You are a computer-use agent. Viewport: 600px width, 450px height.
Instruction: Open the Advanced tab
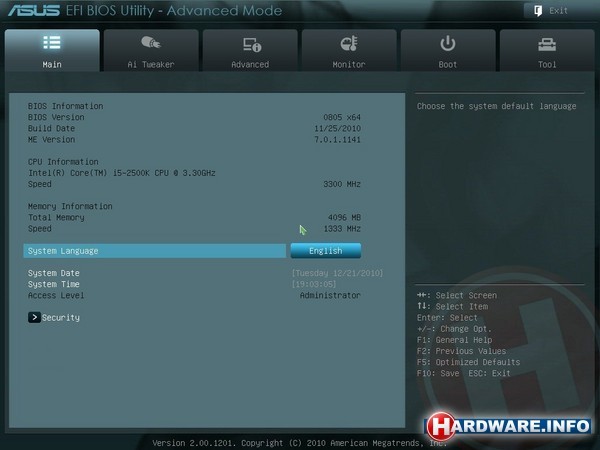click(x=250, y=51)
